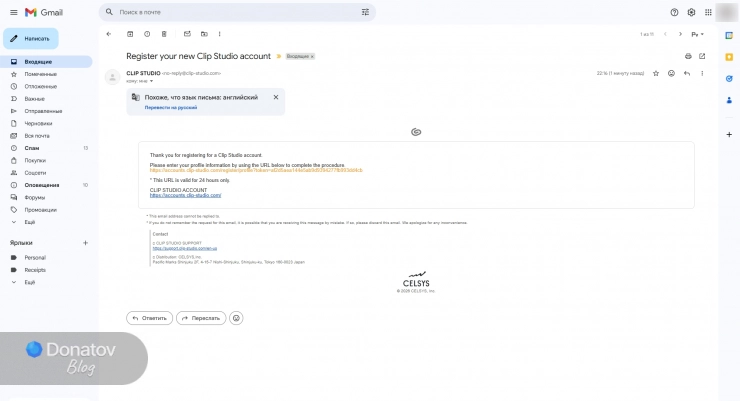This screenshot has height=401, width=740.
Task: Open Google Tasks side panel
Action: pos(729,79)
